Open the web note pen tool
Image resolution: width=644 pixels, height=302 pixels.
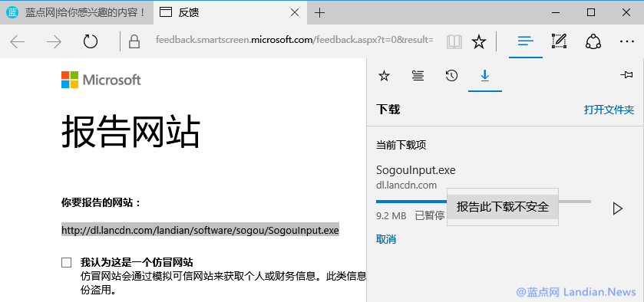559,41
